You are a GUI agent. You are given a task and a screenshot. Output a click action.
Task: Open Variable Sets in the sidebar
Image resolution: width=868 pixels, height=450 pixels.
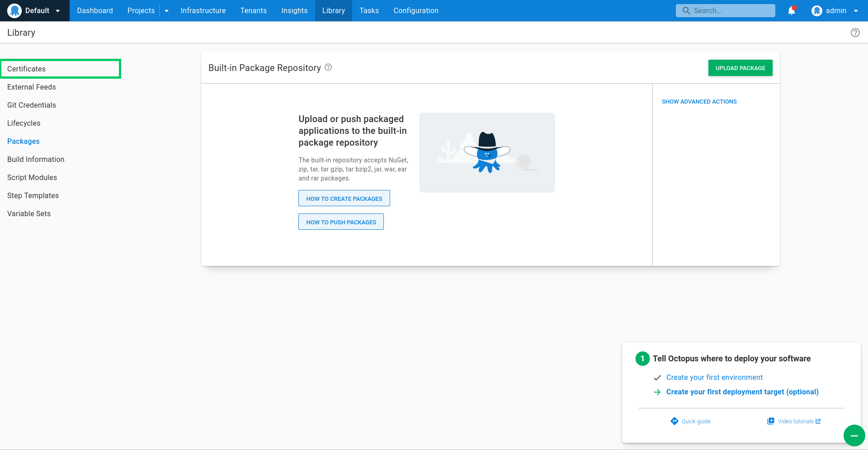point(61,213)
